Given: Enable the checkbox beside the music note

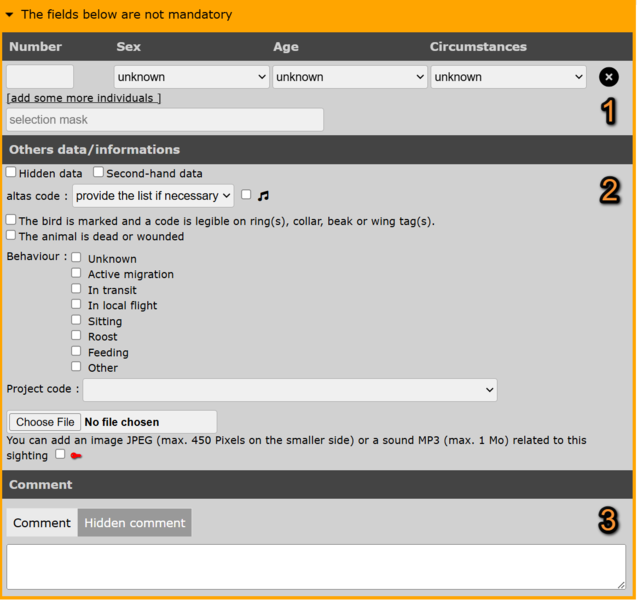Looking at the screenshot, I should [246, 195].
